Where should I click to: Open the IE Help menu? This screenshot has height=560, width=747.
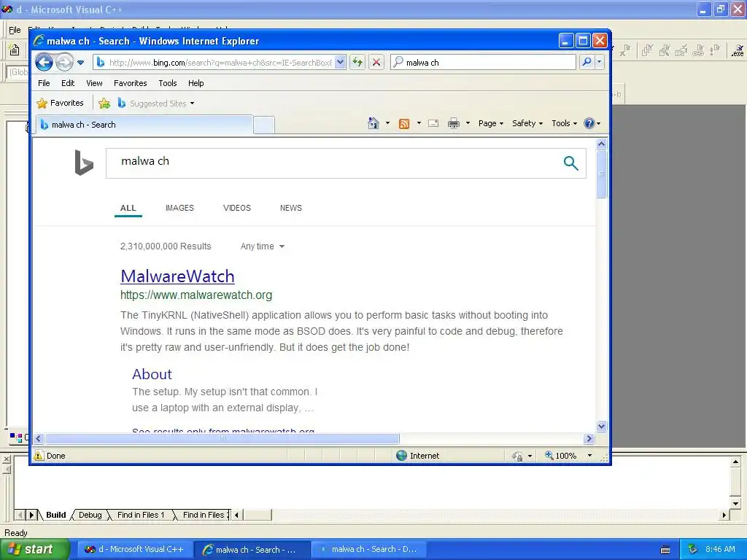click(x=196, y=83)
